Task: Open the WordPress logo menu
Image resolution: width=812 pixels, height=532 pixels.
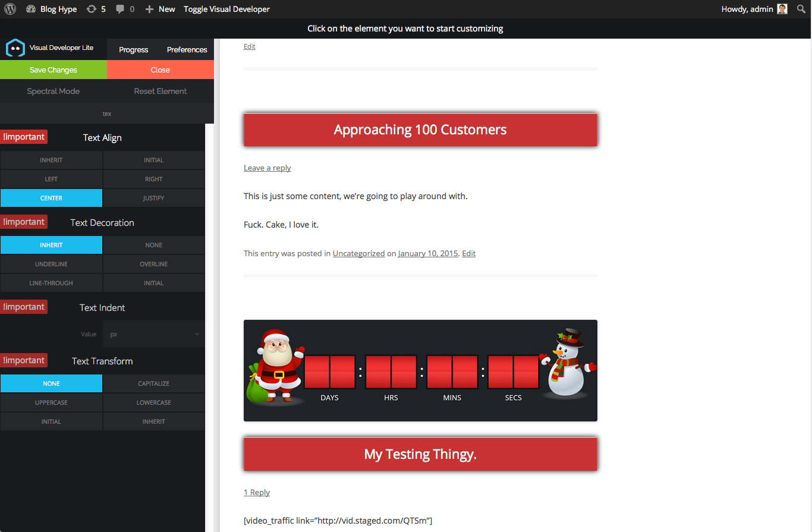Action: tap(10, 9)
